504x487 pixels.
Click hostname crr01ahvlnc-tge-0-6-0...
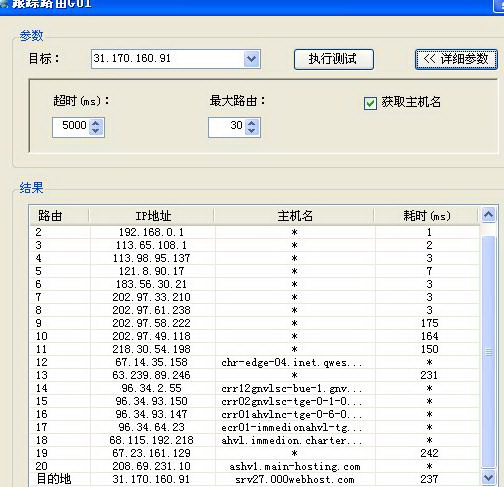coord(292,414)
